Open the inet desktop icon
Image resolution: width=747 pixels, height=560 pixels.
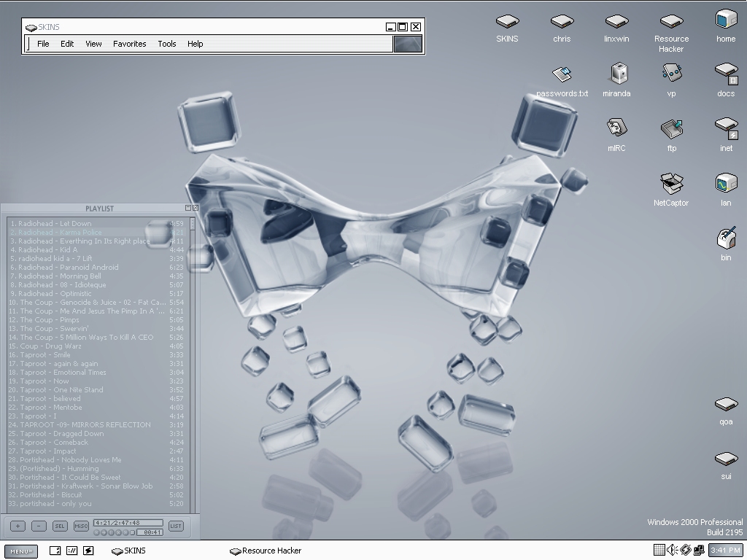[726, 128]
